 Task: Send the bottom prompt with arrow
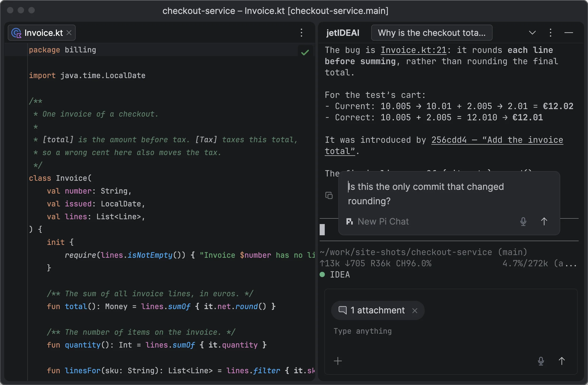562,361
